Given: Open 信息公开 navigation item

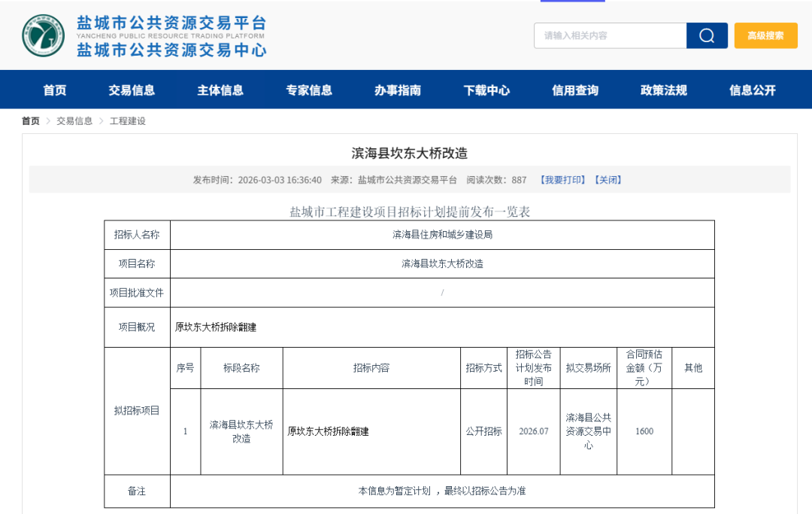Looking at the screenshot, I should tap(753, 90).
